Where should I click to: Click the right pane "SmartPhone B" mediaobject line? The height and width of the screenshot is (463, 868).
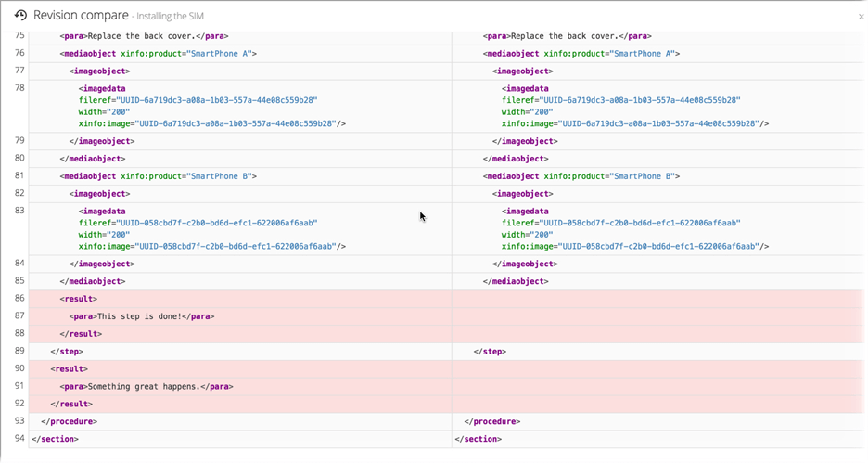coord(581,176)
